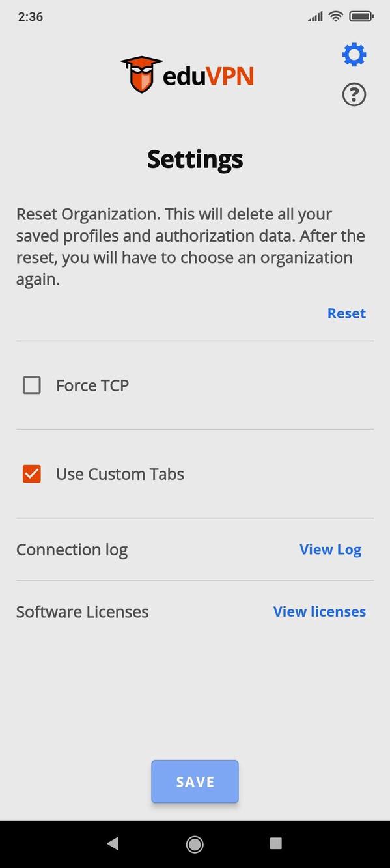
Task: Enable the Force TCP checkbox
Action: pyautogui.click(x=31, y=385)
